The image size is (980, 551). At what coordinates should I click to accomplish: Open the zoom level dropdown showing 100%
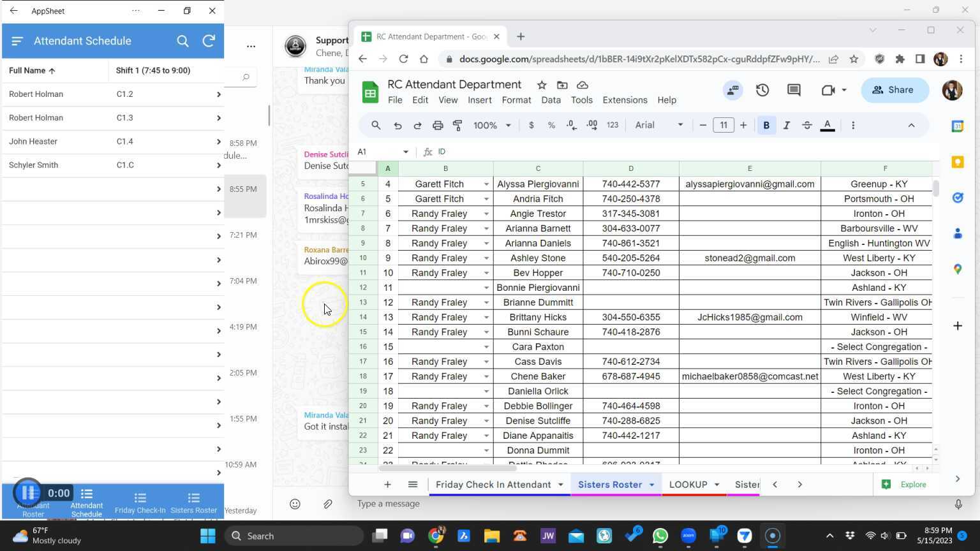[x=491, y=125]
